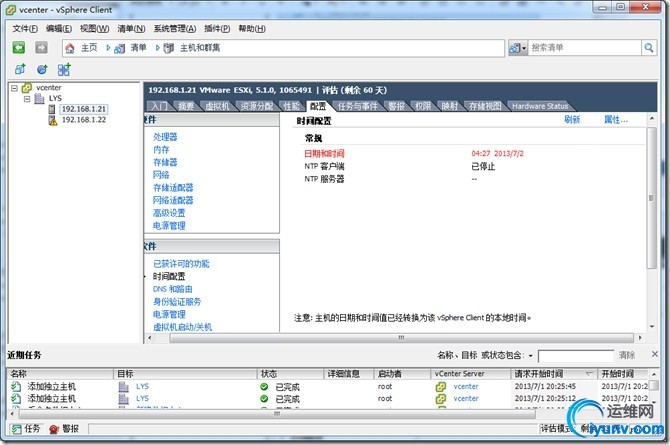Click the 清除 clear filter button
This screenshot has height=445, width=670.
pyautogui.click(x=626, y=355)
